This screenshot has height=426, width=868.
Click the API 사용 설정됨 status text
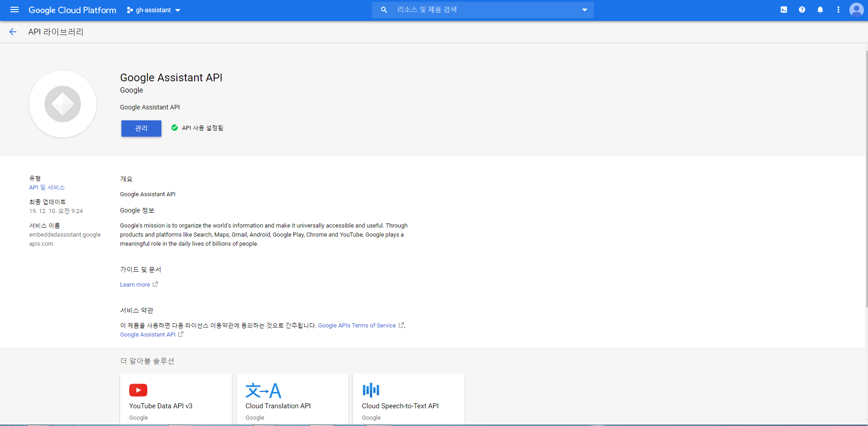pos(203,128)
